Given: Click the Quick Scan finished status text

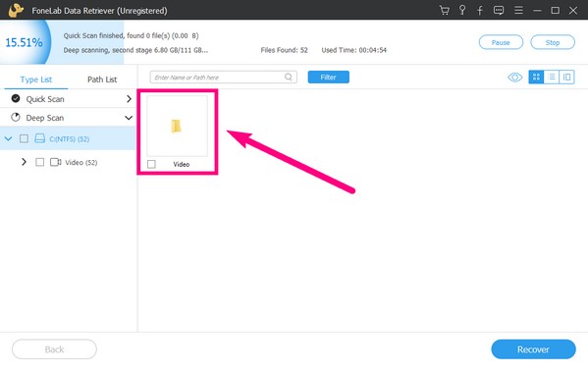Looking at the screenshot, I should [131, 35].
